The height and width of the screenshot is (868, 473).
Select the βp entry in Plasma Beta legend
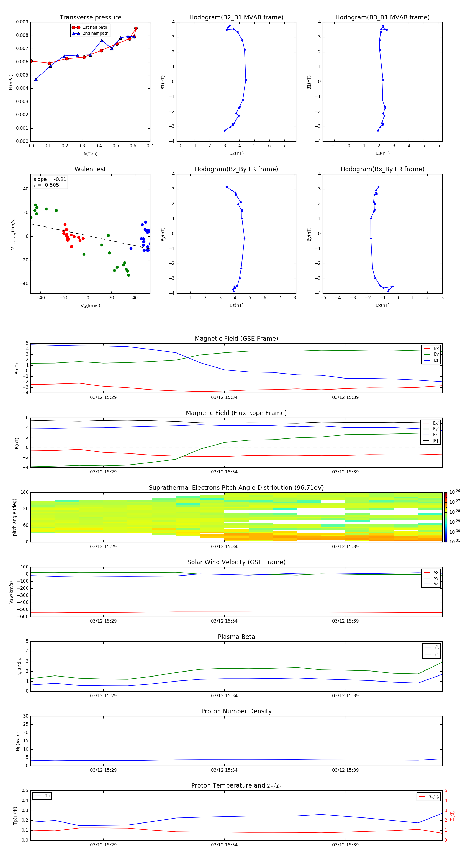coord(431,647)
